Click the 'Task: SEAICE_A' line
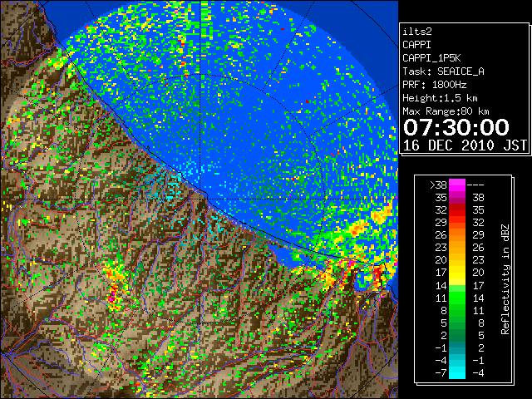 pos(443,71)
